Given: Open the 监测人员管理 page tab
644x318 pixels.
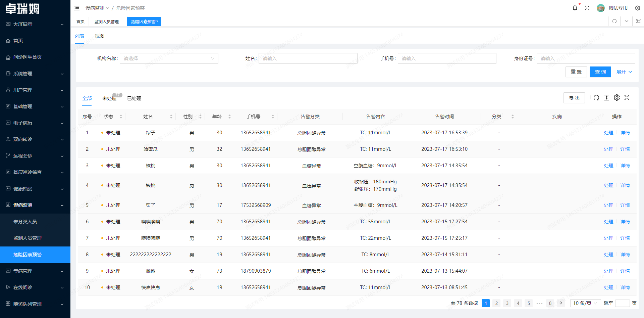Looking at the screenshot, I should pyautogui.click(x=107, y=21).
